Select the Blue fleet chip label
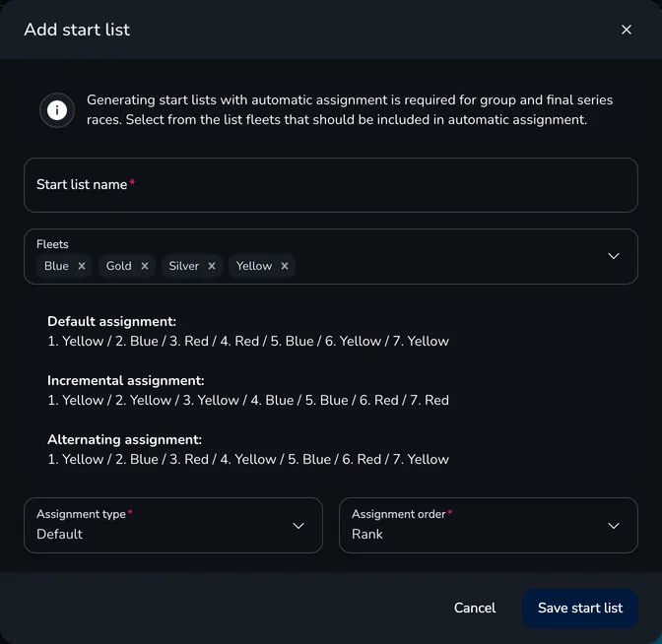Image resolution: width=662 pixels, height=644 pixels. [56, 266]
